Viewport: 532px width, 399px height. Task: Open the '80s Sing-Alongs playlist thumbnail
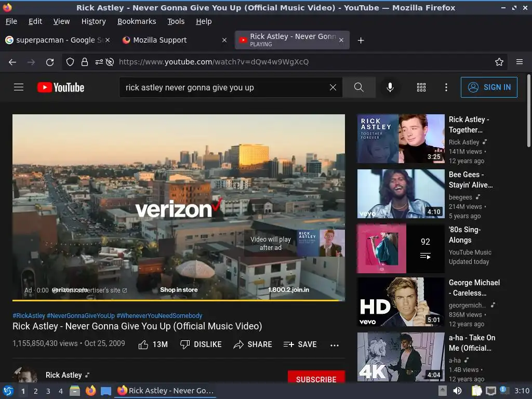(401, 248)
